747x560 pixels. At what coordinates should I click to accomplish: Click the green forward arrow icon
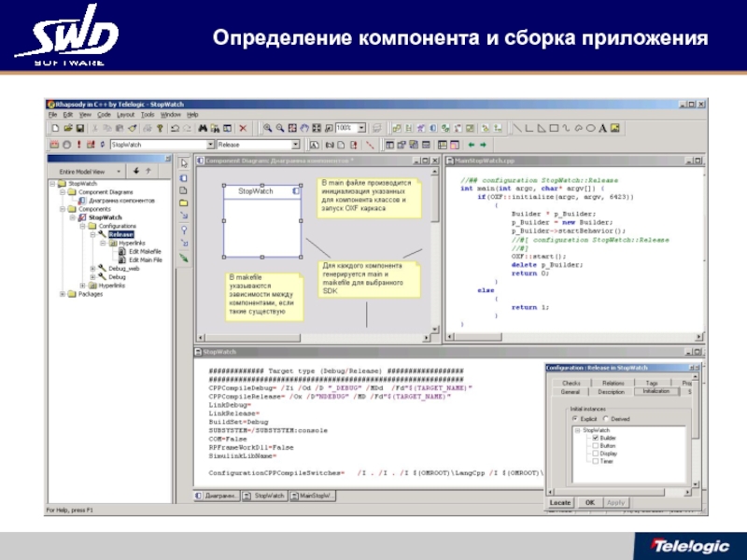[484, 145]
